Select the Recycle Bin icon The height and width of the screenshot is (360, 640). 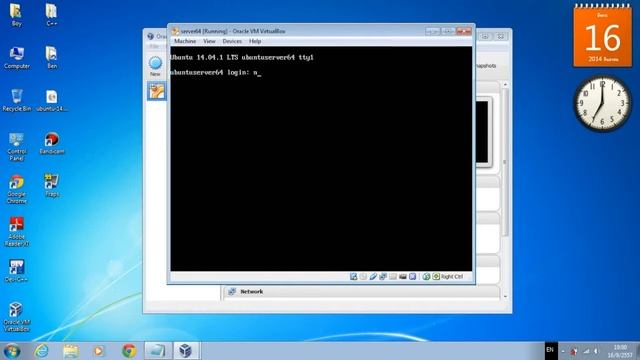click(x=17, y=100)
